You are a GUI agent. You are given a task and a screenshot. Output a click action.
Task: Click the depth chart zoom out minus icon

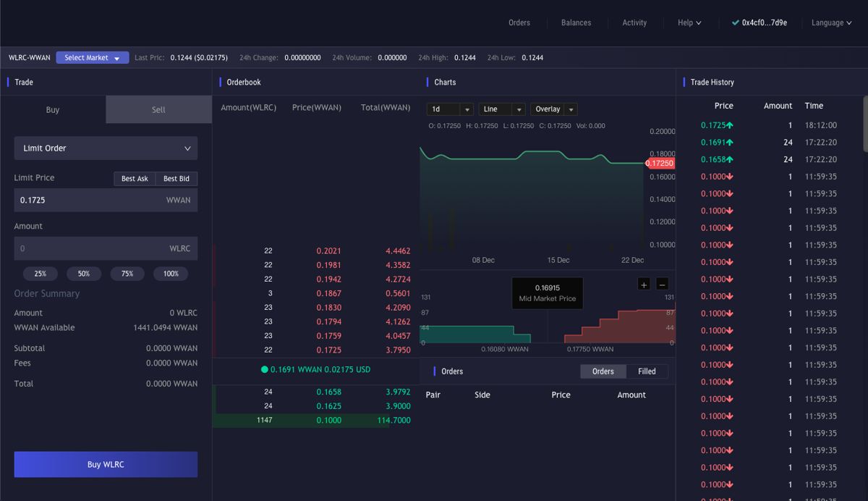click(x=662, y=285)
